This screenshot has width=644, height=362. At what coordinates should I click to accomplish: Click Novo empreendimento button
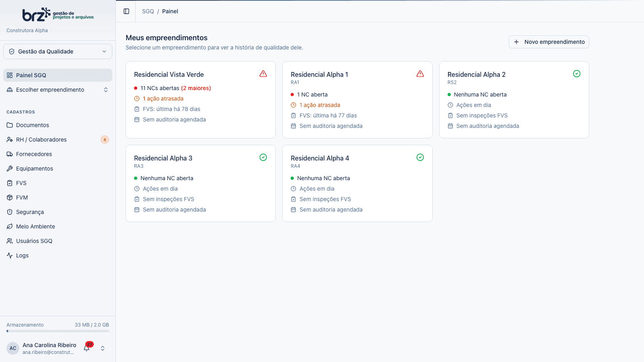(x=549, y=42)
